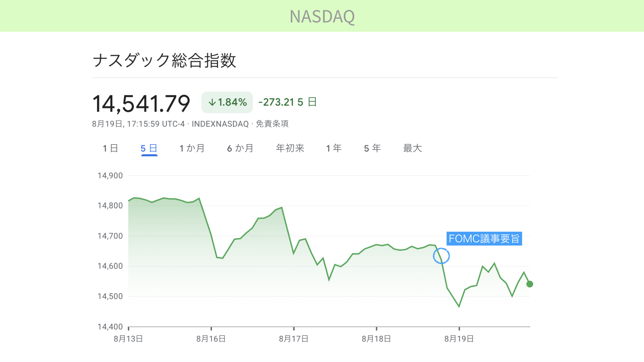Switch chart to 1か月 range

coord(192,148)
